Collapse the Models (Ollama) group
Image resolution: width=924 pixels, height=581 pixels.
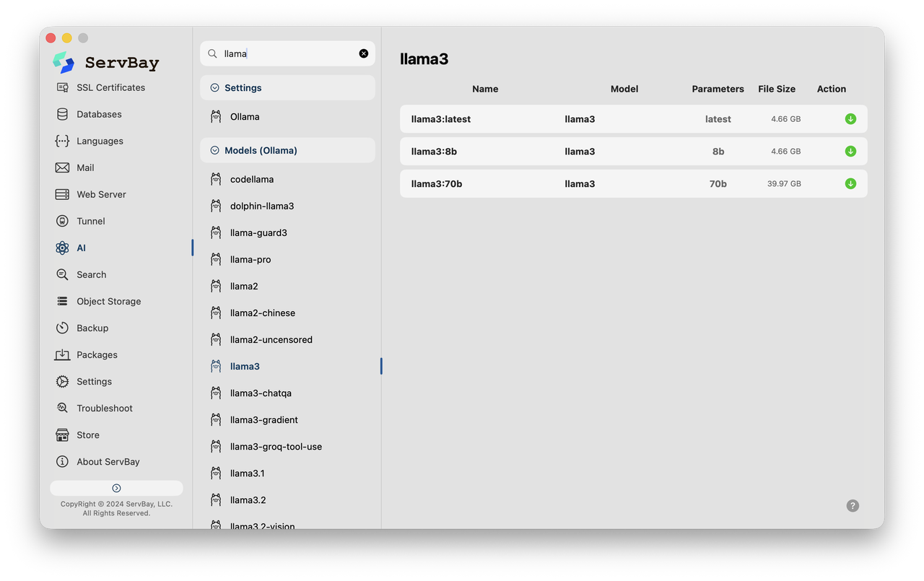(x=214, y=150)
